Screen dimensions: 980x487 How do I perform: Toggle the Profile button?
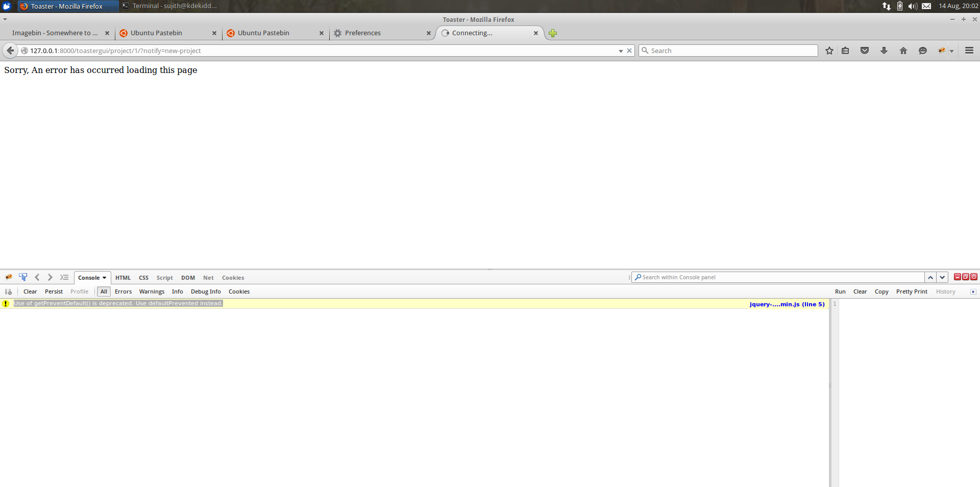pyautogui.click(x=79, y=291)
